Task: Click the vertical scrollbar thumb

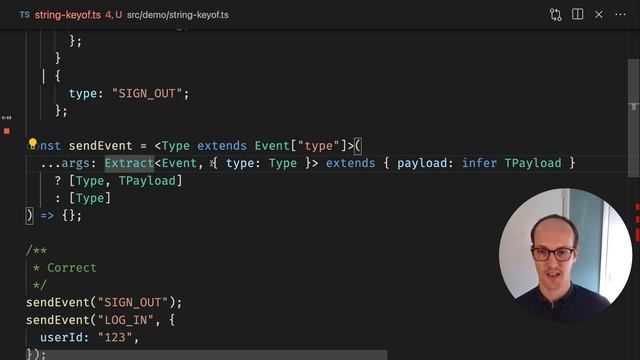Action: [634, 118]
